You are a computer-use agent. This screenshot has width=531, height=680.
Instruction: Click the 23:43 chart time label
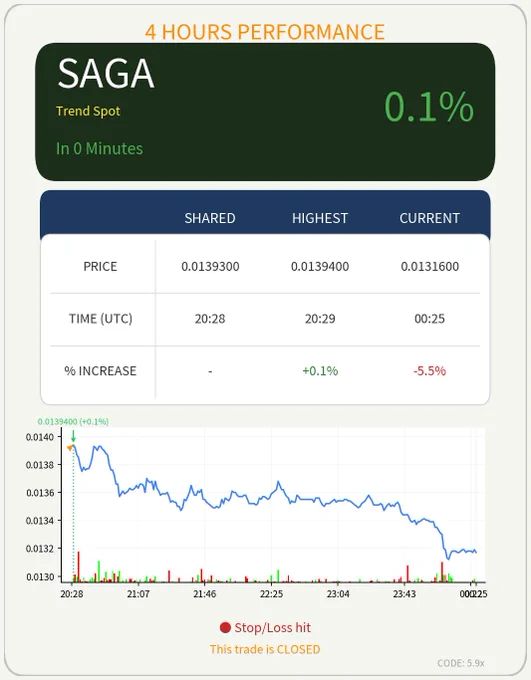coord(404,594)
